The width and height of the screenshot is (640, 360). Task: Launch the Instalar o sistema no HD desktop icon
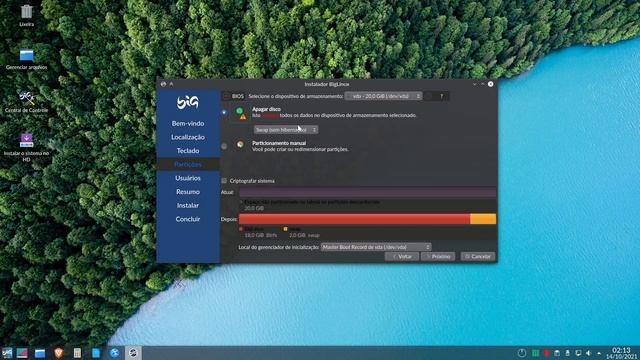27,140
